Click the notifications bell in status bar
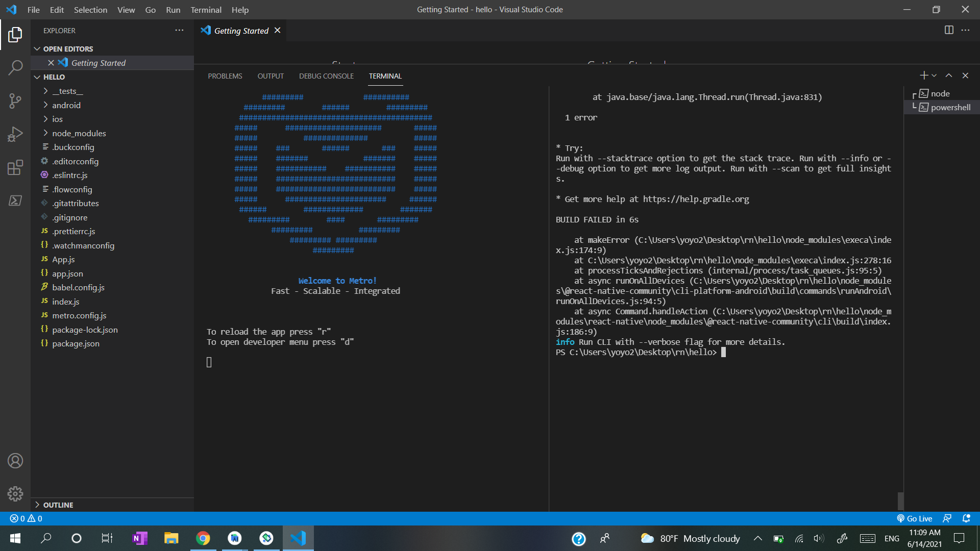Viewport: 980px width, 551px height. point(966,518)
